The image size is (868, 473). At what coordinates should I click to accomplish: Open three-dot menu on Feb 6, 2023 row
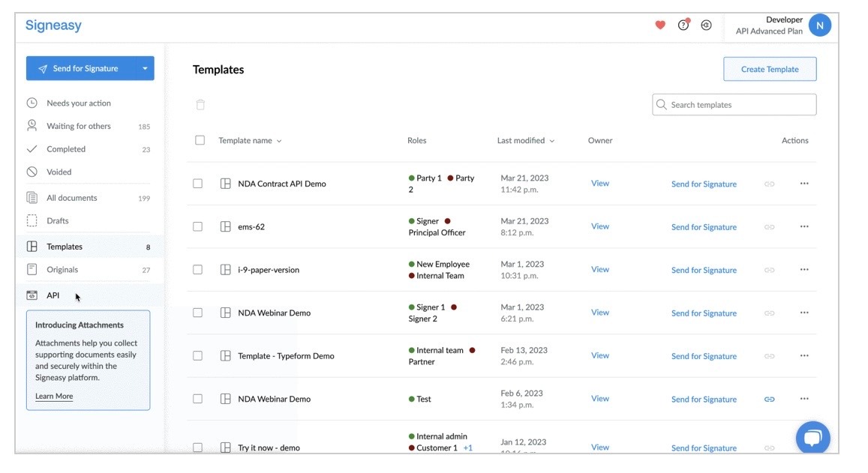tap(804, 399)
